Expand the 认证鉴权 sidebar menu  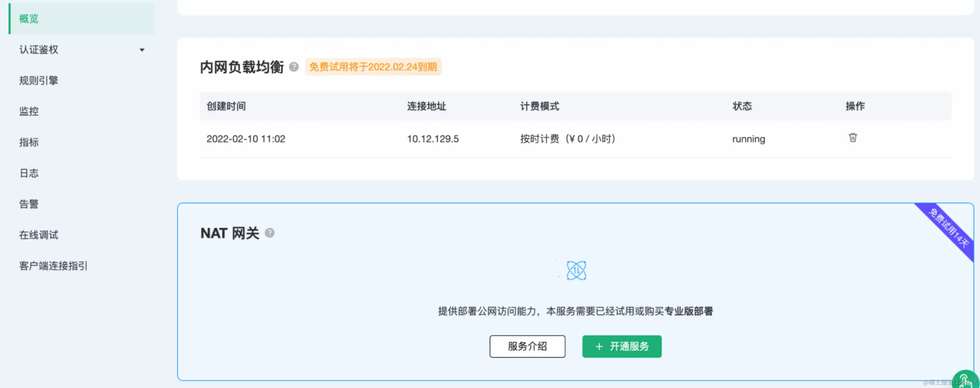coord(142,49)
